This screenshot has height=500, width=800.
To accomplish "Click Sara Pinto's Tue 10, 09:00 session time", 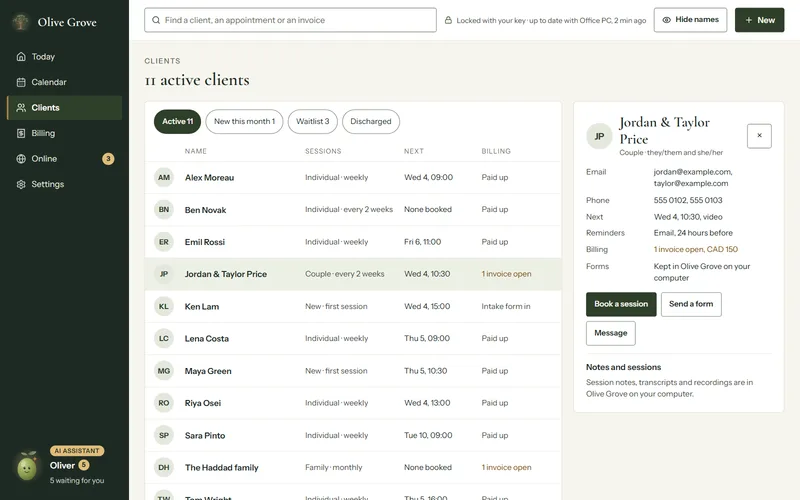I will point(428,435).
